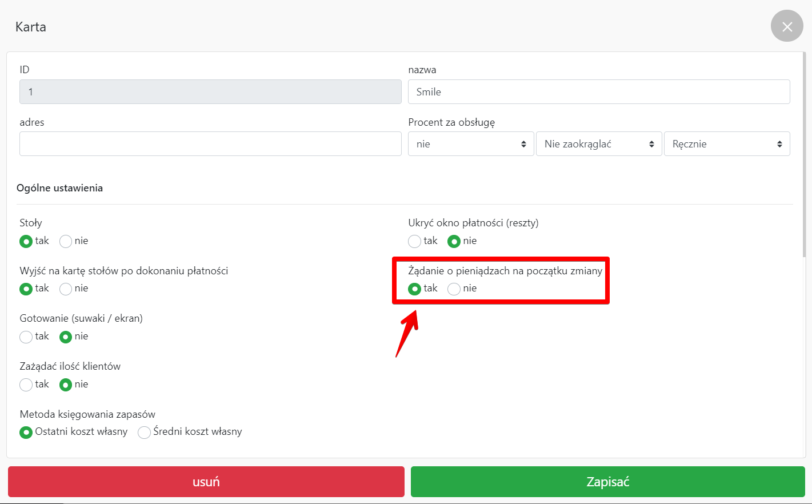Choose 'tak' for Zażądać ilość klientów
Screen dimensions: 812x504
[x=26, y=385]
